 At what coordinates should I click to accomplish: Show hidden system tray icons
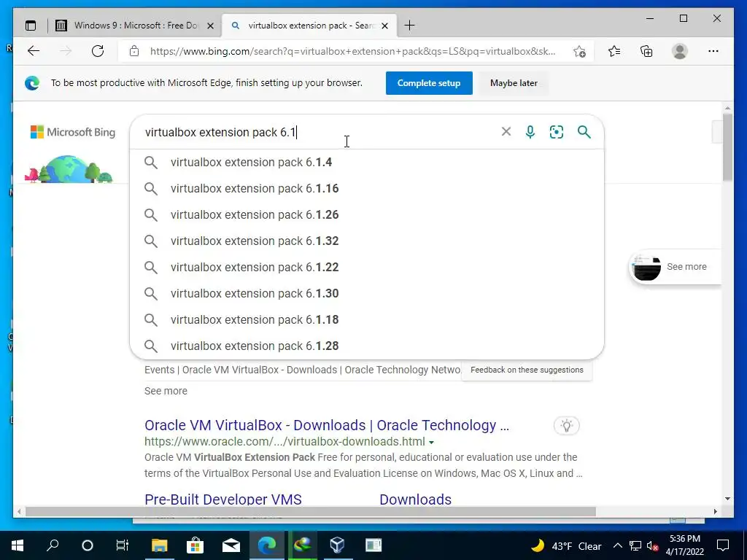(617, 545)
